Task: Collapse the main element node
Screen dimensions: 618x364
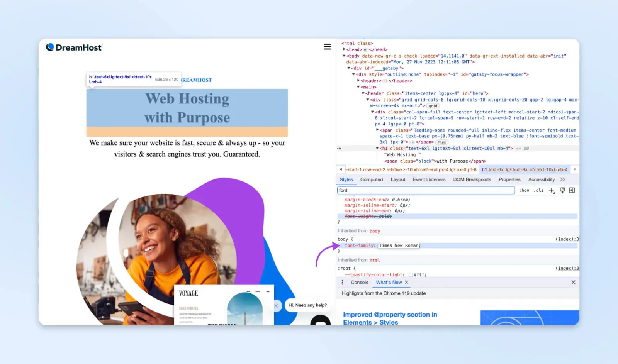Action: point(358,87)
